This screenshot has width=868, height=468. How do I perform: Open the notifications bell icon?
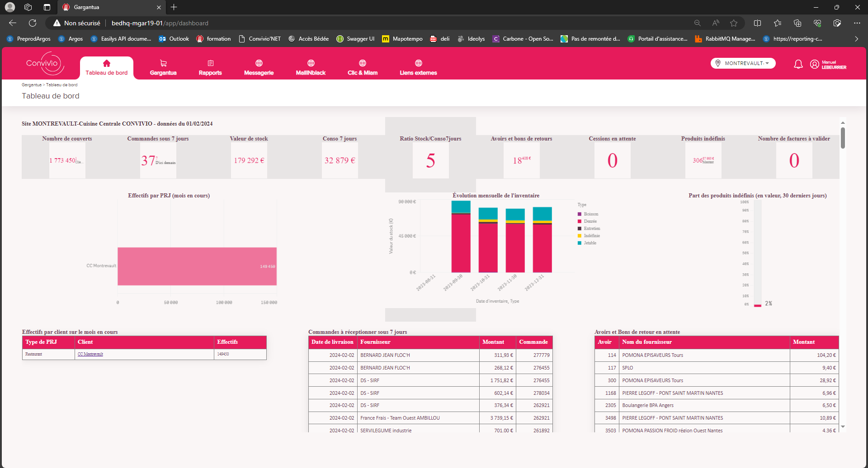click(798, 64)
